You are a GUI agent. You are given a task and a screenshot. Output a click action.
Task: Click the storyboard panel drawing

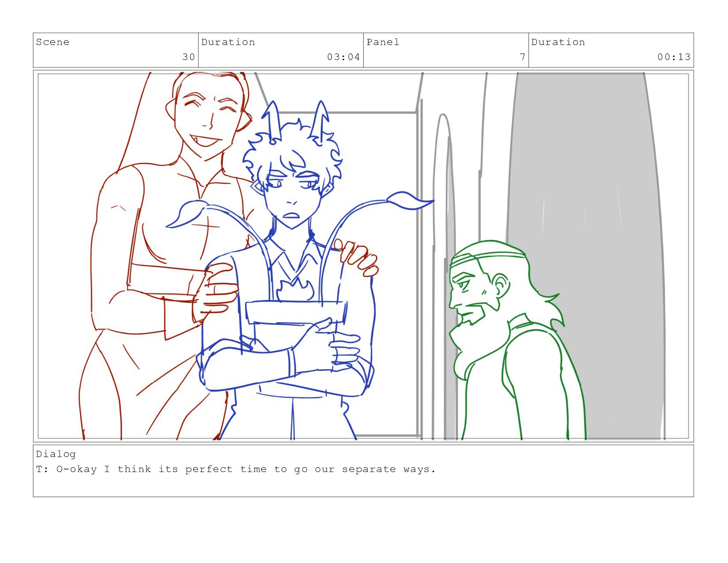[363, 256]
